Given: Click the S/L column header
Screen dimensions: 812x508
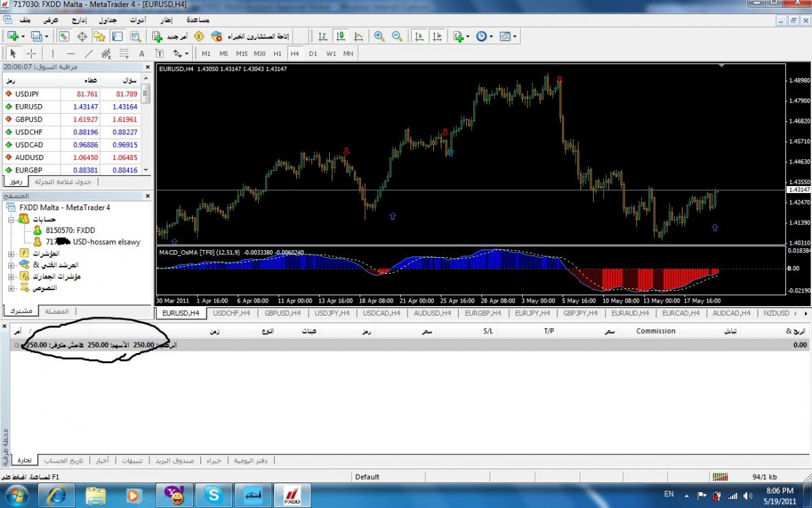Looking at the screenshot, I should click(x=488, y=331).
